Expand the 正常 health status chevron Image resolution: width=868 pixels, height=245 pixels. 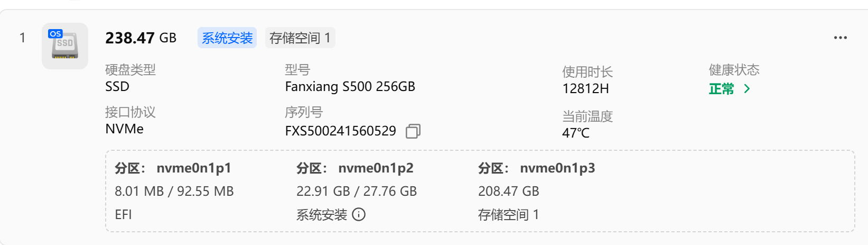pos(747,89)
